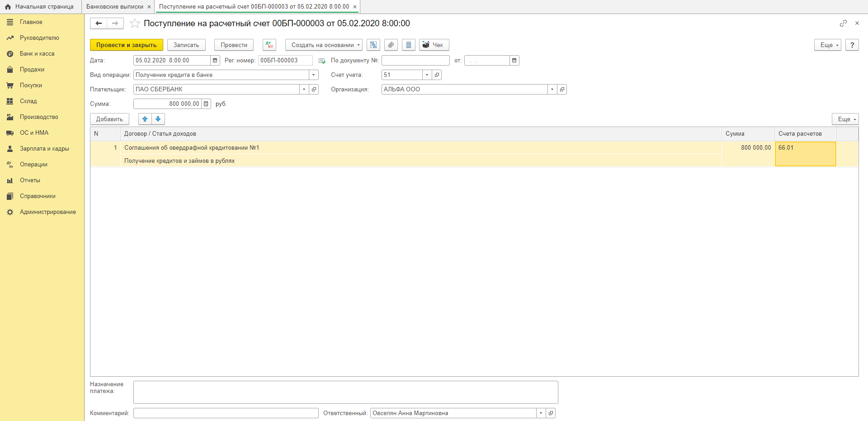The image size is (868, 421).
Task: Expand Плательщик dropdown list
Action: pos(304,89)
